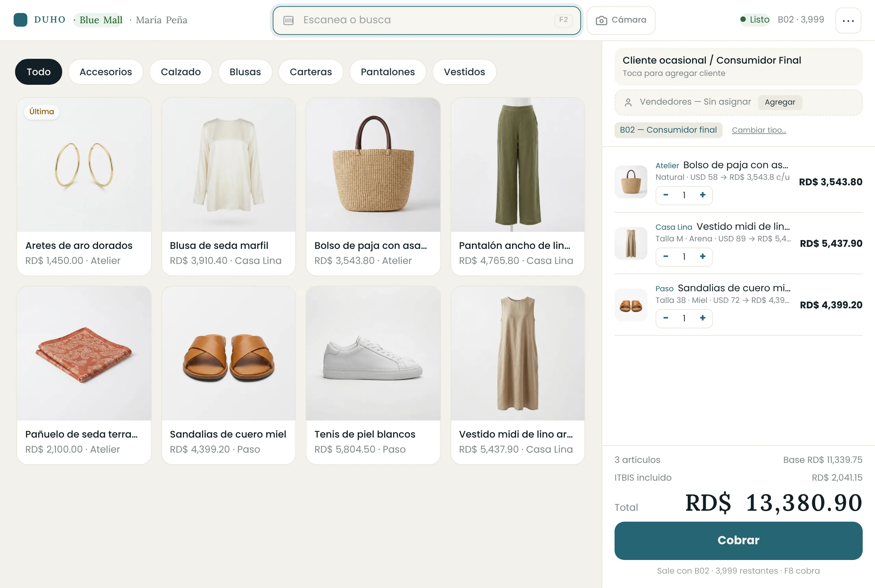This screenshot has width=875, height=588.
Task: Add Aretes de aro dorados product
Action: (x=84, y=186)
